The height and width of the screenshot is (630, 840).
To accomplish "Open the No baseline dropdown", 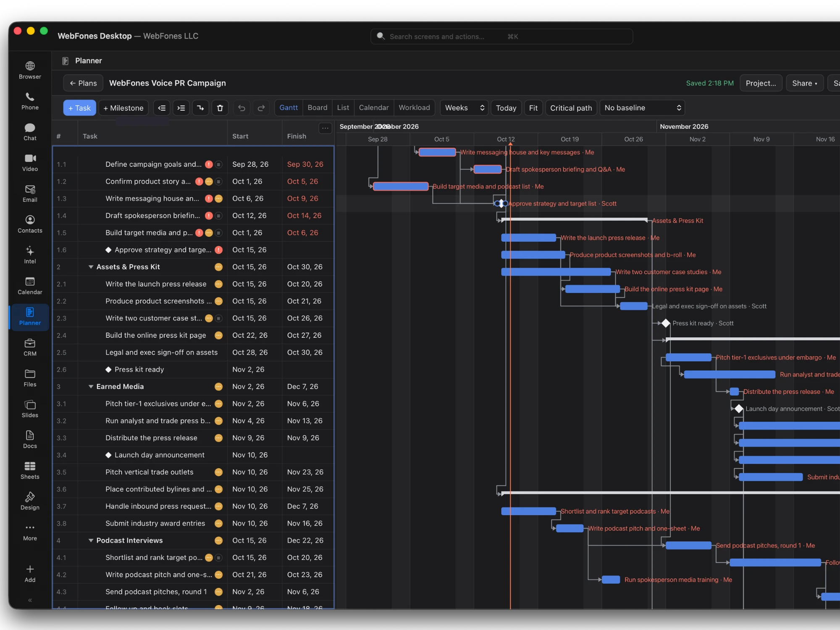I will tap(642, 108).
